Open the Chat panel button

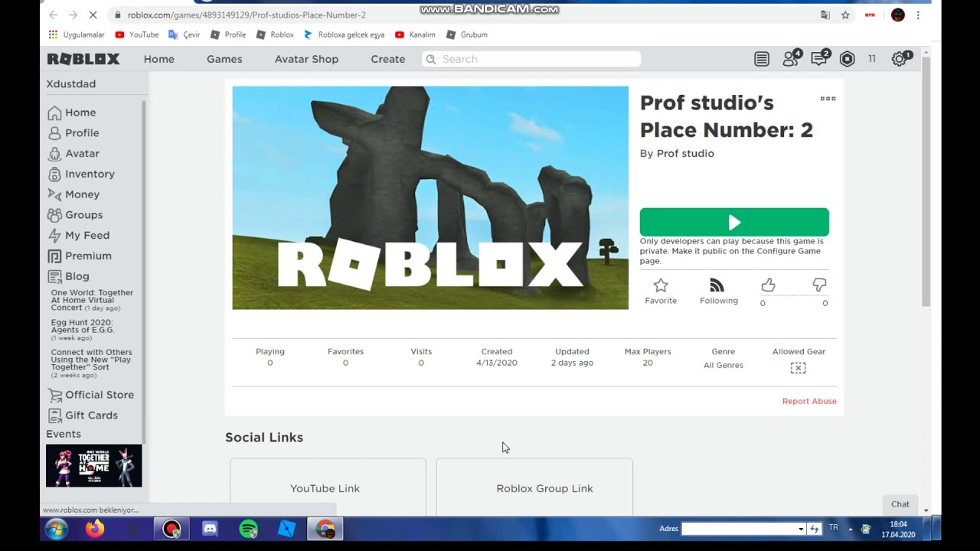point(900,504)
